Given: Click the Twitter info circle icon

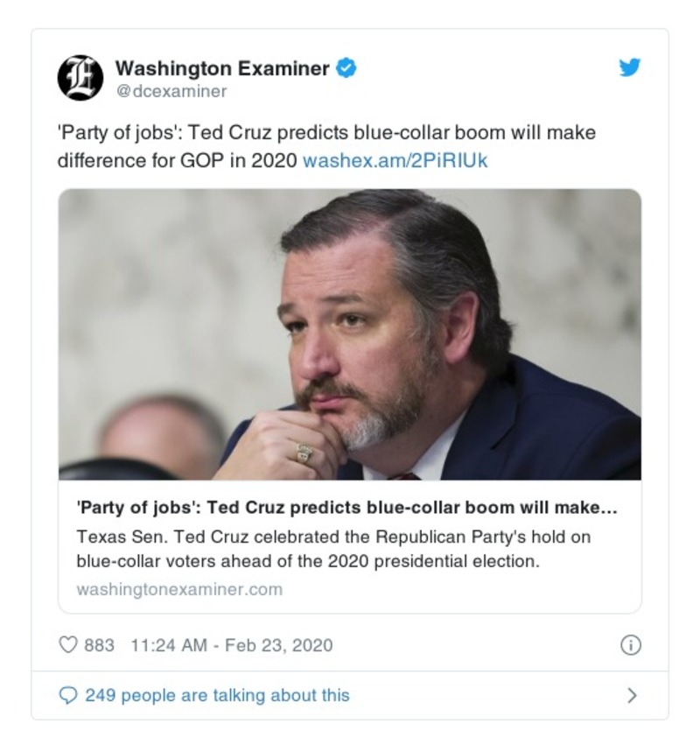Looking at the screenshot, I should (630, 645).
